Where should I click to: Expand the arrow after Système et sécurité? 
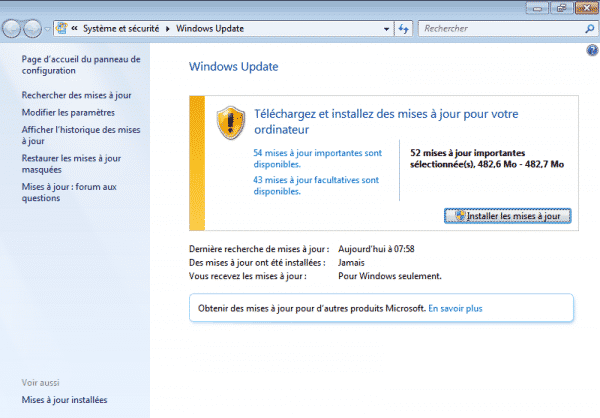tap(168, 29)
